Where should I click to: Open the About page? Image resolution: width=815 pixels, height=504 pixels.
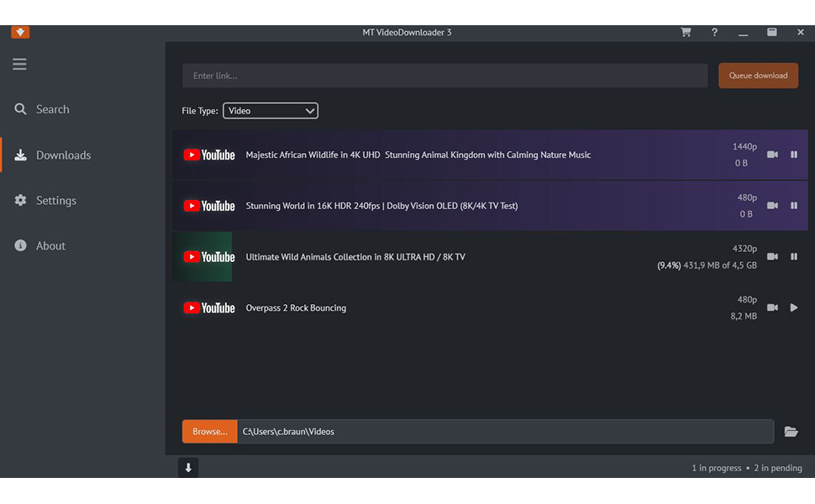click(50, 246)
